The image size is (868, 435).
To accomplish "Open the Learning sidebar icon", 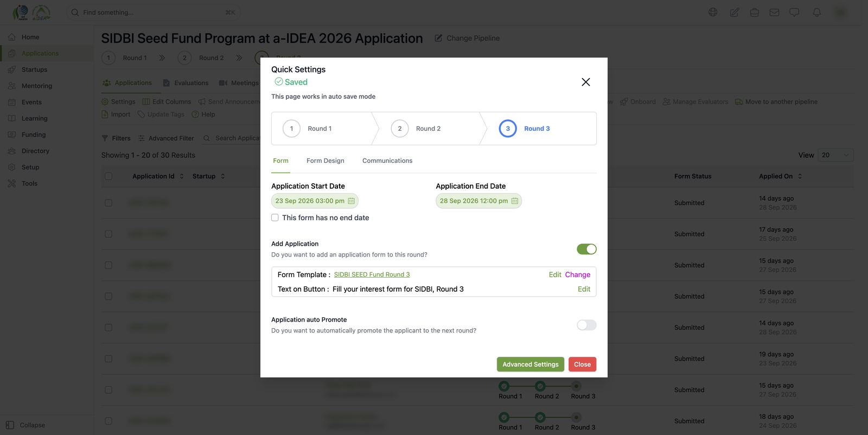I will coord(11,118).
